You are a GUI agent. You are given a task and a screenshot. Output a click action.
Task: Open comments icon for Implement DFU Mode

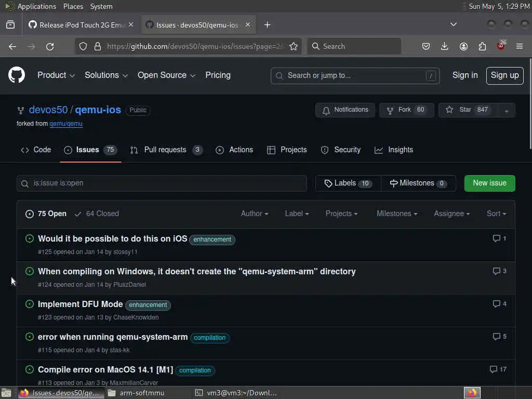[x=499, y=304]
